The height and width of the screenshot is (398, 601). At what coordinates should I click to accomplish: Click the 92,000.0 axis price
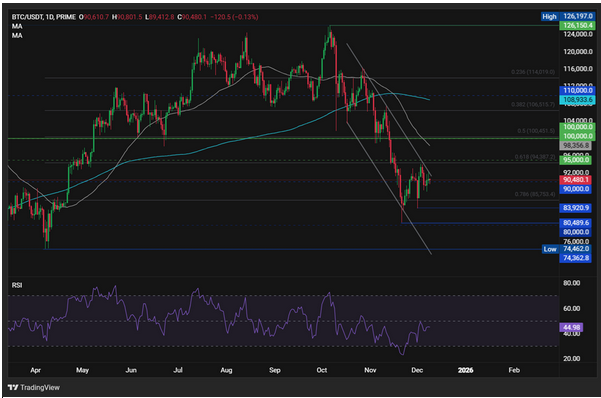576,172
